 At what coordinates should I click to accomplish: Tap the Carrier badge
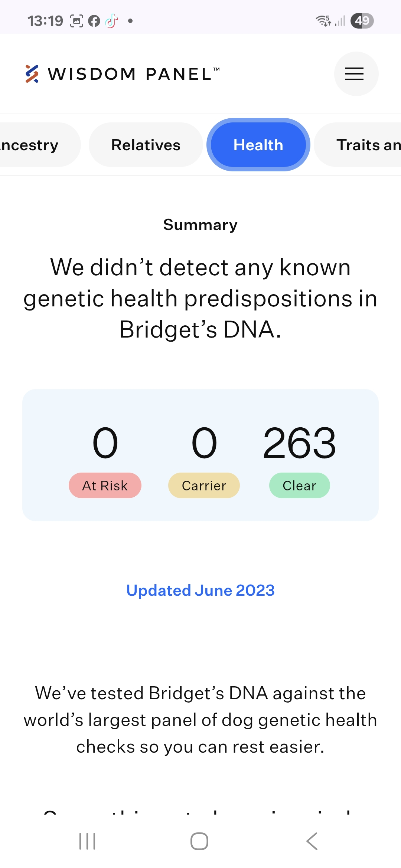204,485
